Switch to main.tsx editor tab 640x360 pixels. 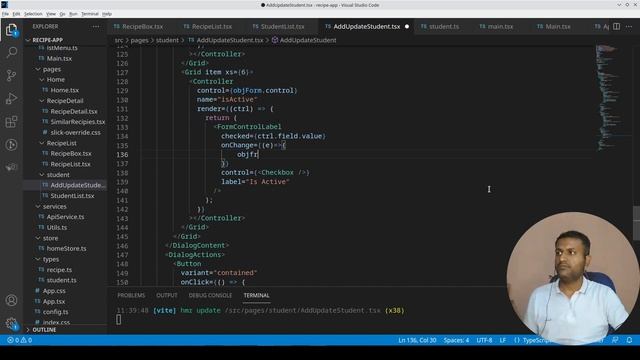(500, 27)
